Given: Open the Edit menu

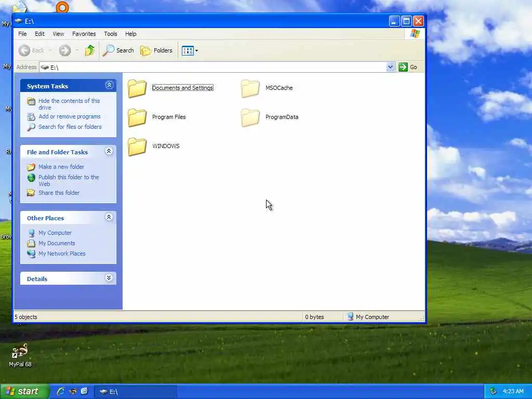Looking at the screenshot, I should [x=39, y=34].
